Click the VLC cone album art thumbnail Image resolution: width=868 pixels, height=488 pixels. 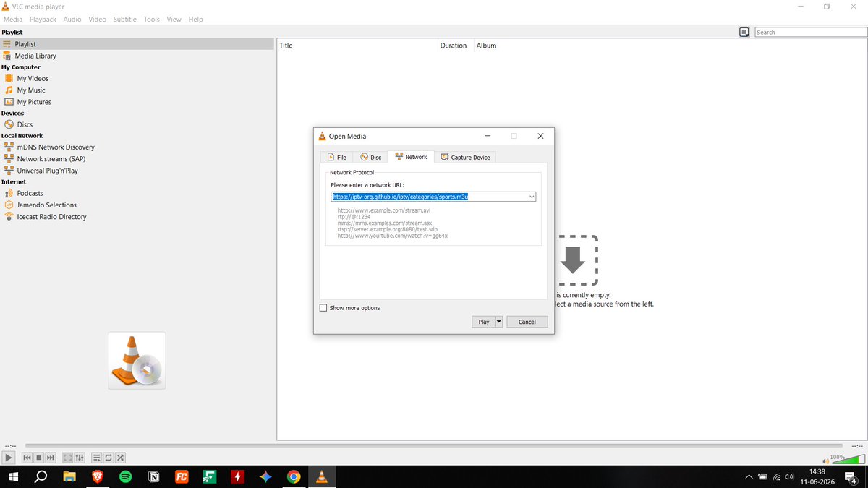point(137,360)
